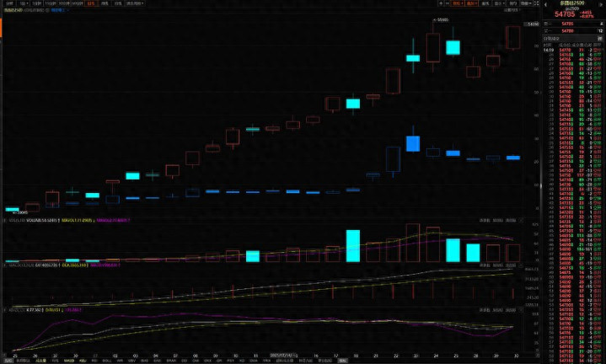Click the 54690 current price axis label

pos(532,24)
